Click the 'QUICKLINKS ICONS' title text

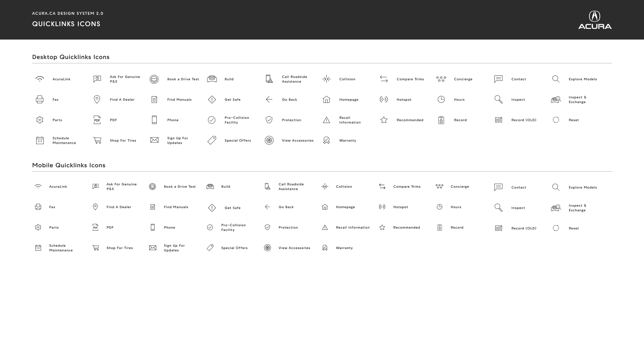click(x=66, y=24)
